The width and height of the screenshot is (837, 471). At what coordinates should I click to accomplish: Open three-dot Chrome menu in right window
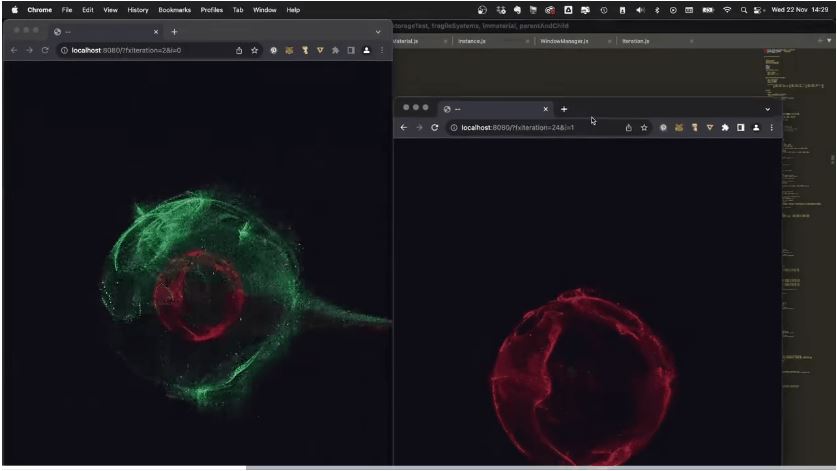(x=771, y=128)
